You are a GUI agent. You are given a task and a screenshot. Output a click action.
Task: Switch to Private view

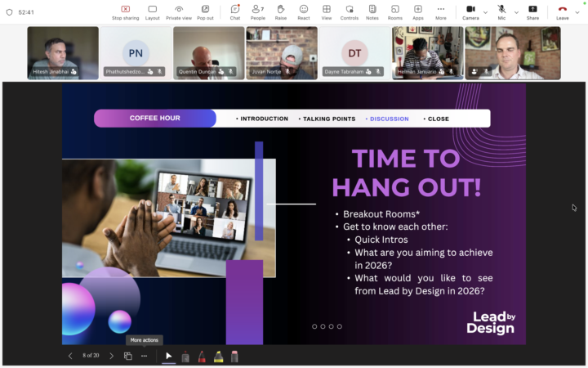pos(179,11)
